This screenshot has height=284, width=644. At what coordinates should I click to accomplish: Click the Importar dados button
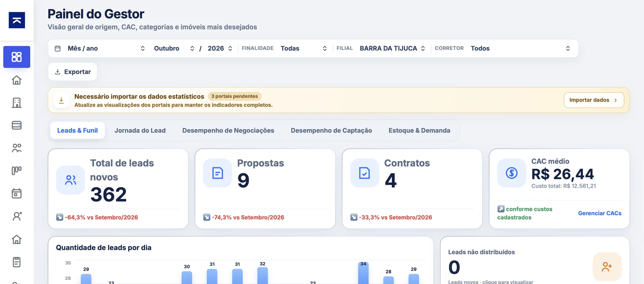click(594, 100)
